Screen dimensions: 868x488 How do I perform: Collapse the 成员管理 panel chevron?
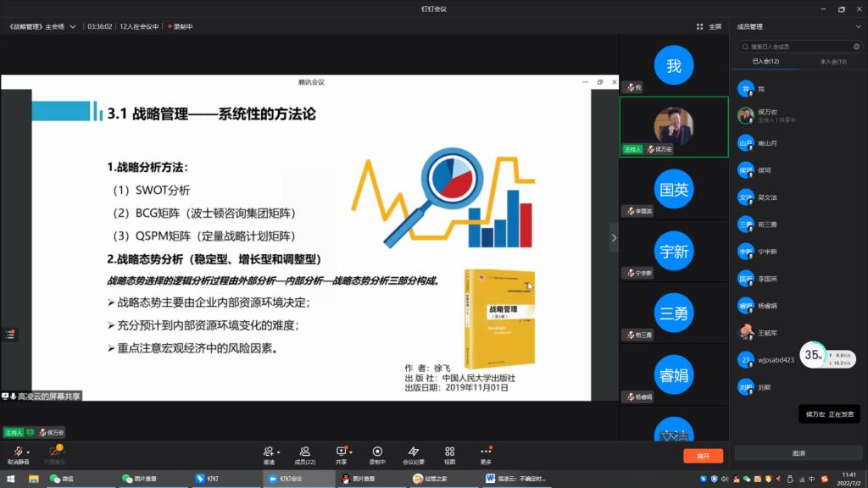(858, 26)
